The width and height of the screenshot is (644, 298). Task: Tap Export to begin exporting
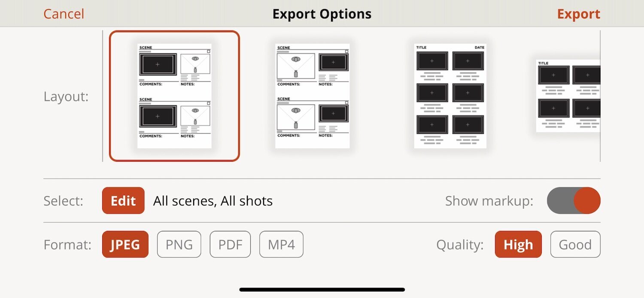click(578, 13)
